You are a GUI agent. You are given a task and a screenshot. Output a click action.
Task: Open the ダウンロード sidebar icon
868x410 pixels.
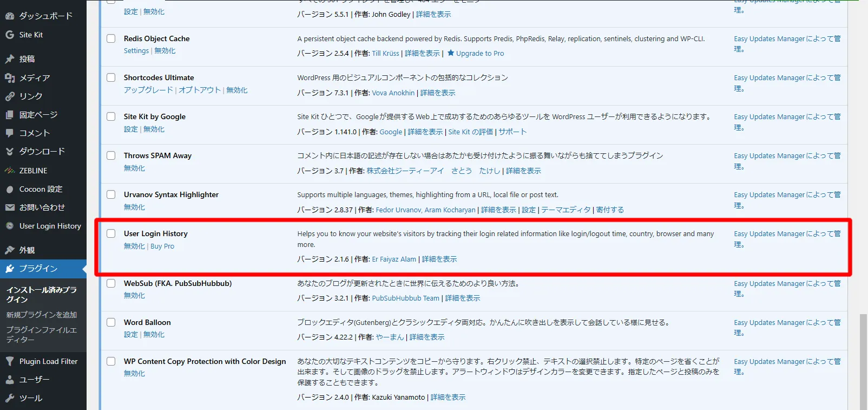[10, 152]
